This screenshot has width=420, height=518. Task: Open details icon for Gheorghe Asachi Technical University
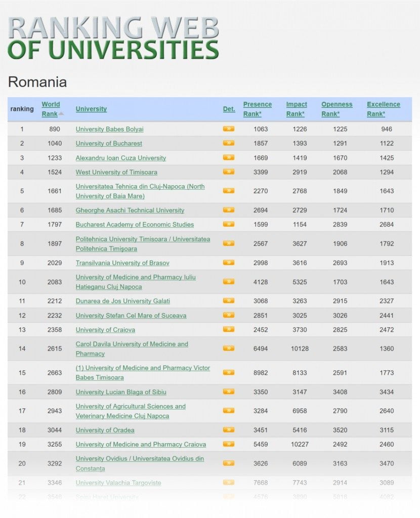coord(229,210)
